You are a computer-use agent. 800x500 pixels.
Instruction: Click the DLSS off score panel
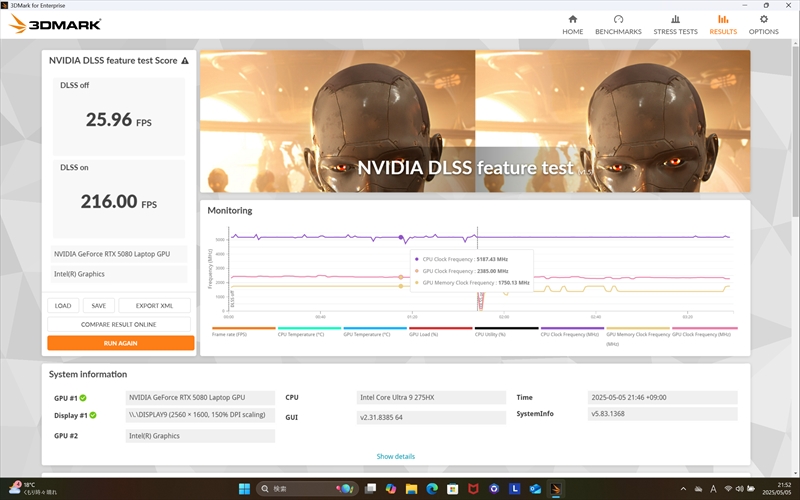tap(119, 116)
